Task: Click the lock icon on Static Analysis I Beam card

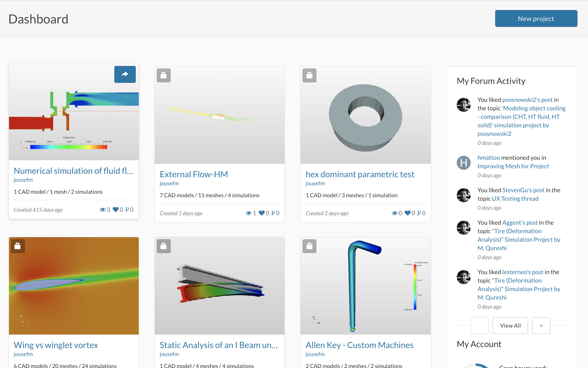Action: click(163, 246)
